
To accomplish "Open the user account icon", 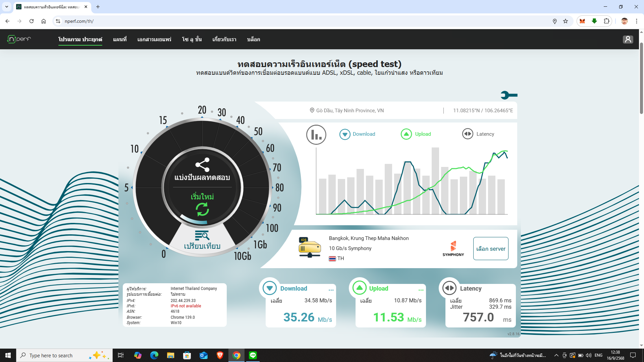I will 628,39.
